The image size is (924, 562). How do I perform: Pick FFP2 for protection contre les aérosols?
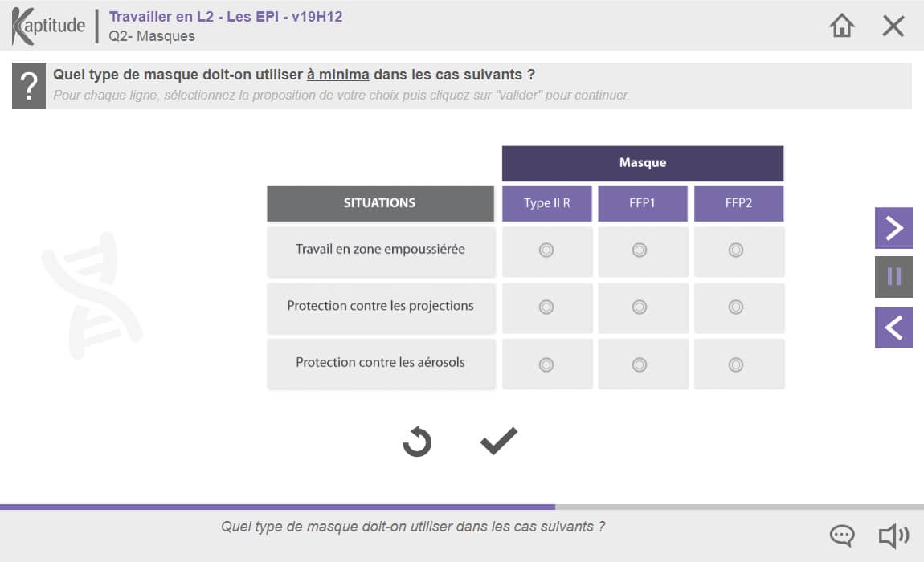735,365
